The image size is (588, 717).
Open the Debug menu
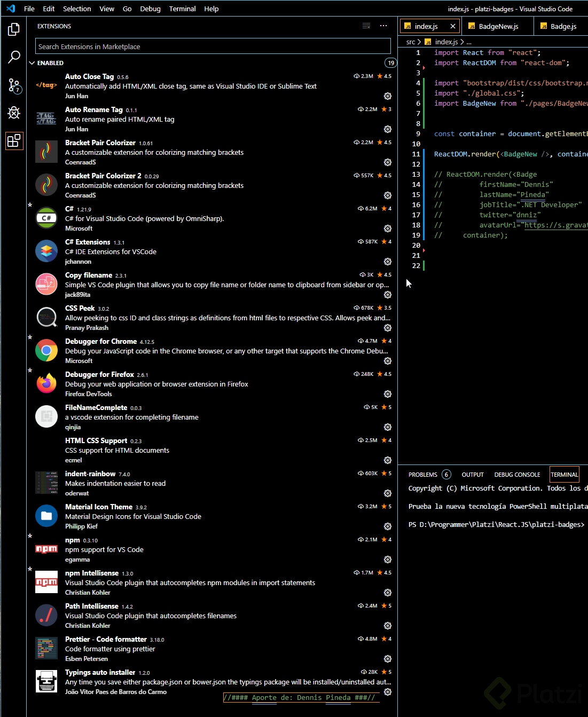pos(150,9)
